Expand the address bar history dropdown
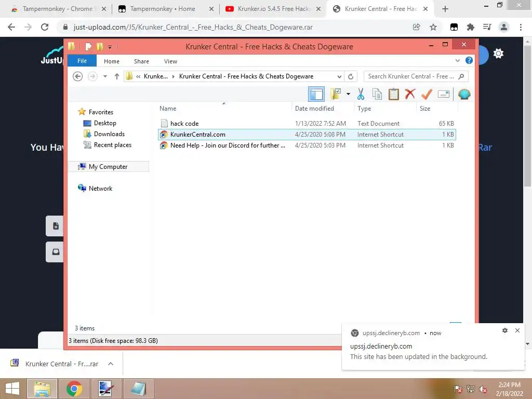This screenshot has width=532, height=399. pos(339,76)
